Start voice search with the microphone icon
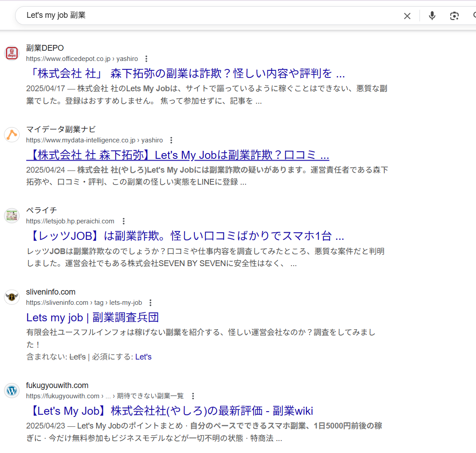This screenshot has height=453, width=476. point(432,16)
